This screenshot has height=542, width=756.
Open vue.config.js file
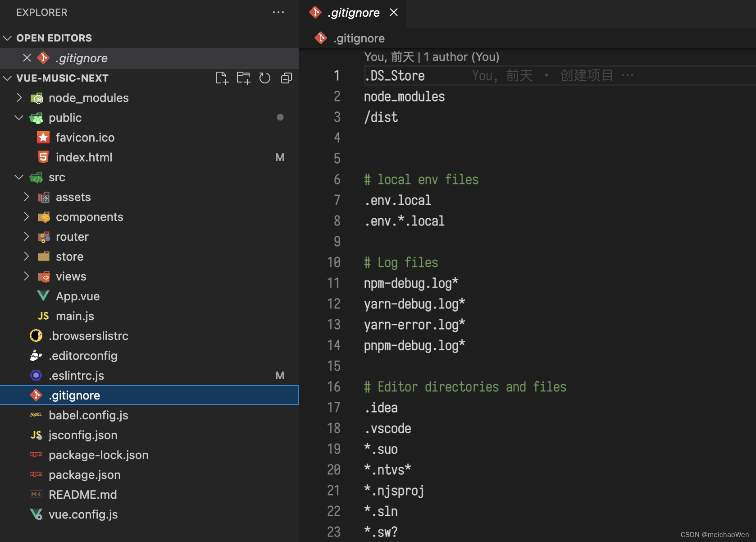point(150,514)
